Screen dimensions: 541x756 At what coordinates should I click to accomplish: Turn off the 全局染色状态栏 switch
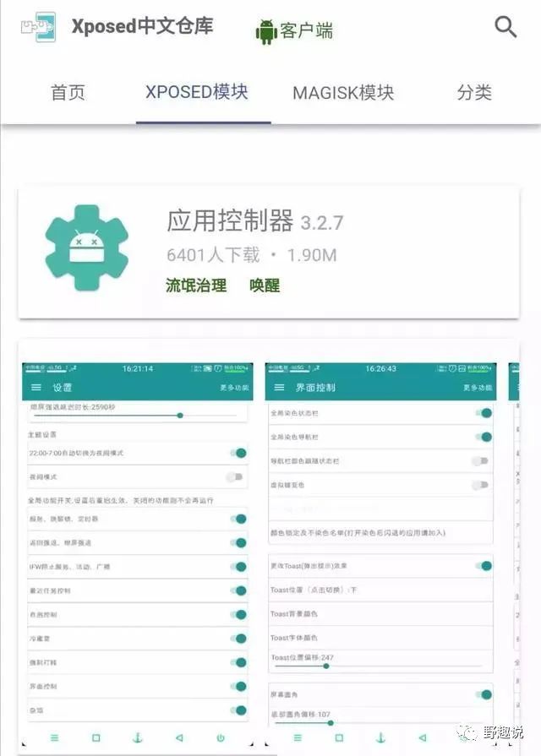point(483,413)
